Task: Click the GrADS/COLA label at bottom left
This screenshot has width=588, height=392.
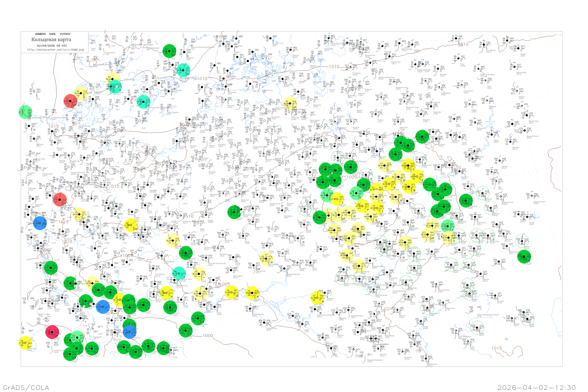Action: coord(26,387)
